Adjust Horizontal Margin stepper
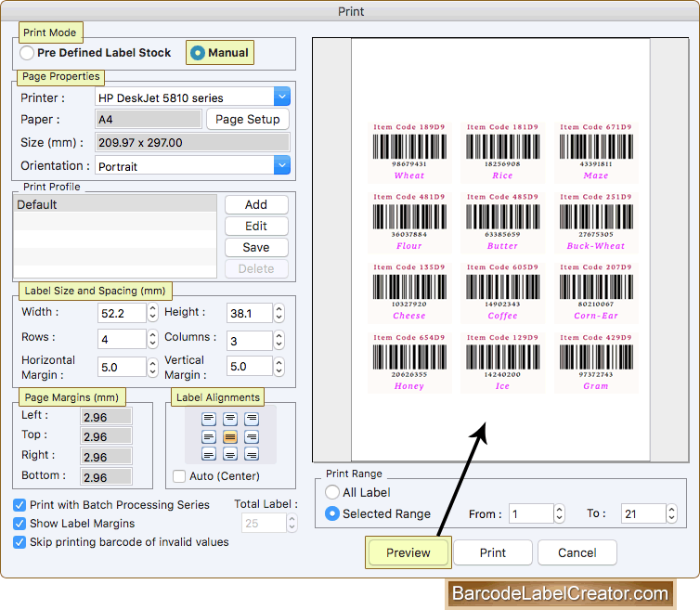This screenshot has width=700, height=610. [152, 367]
